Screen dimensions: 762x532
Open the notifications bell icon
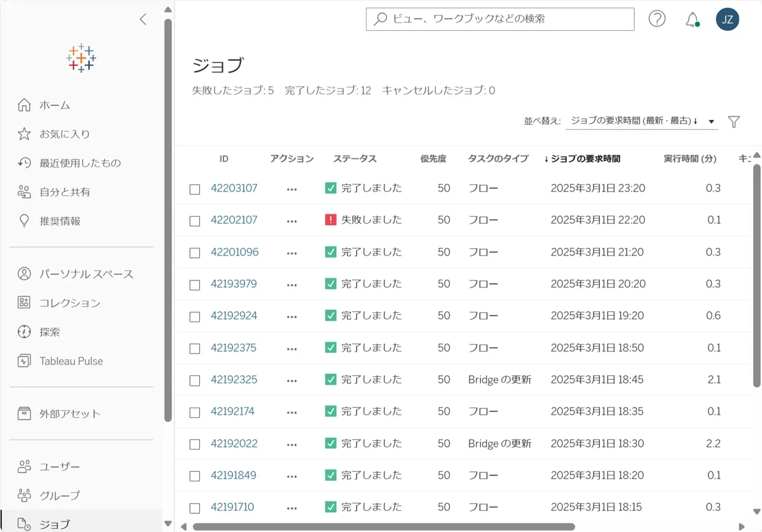(x=692, y=19)
